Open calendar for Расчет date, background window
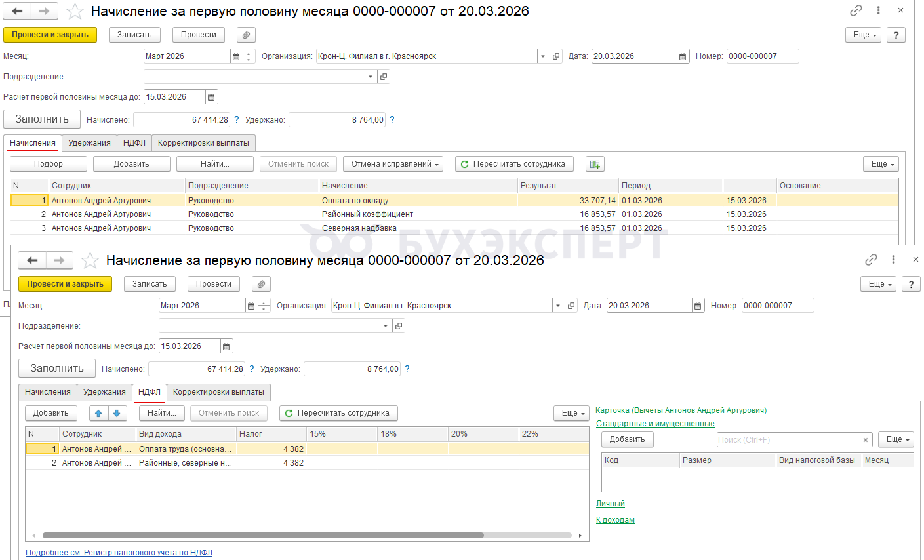924x560 pixels. click(211, 97)
